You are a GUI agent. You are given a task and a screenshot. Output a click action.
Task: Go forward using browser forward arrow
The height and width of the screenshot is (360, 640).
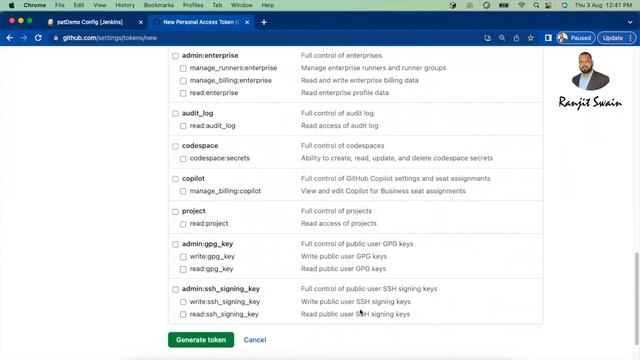24,38
